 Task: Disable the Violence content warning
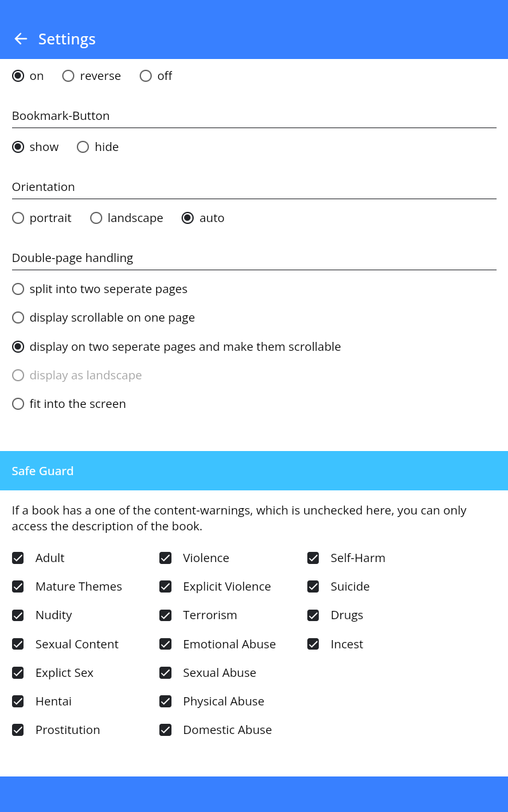pos(166,558)
